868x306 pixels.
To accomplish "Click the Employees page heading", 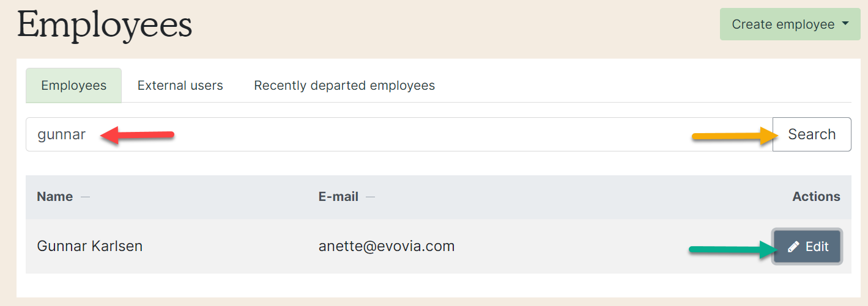I will (105, 26).
